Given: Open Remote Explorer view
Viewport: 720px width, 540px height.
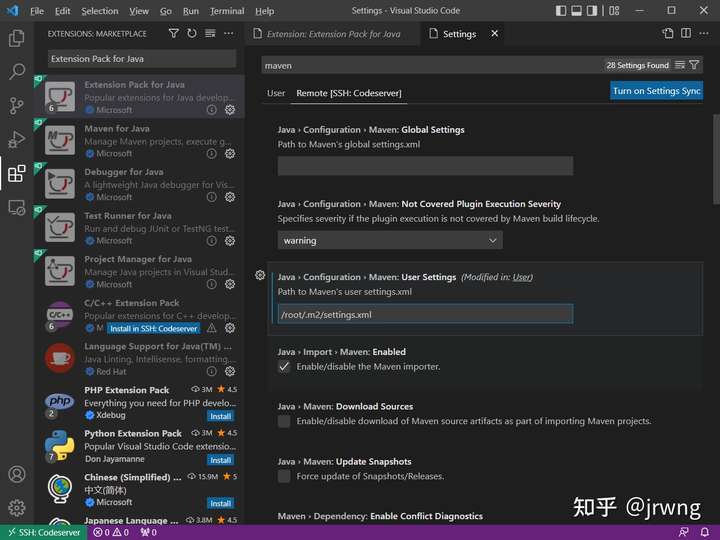Looking at the screenshot, I should [17, 208].
